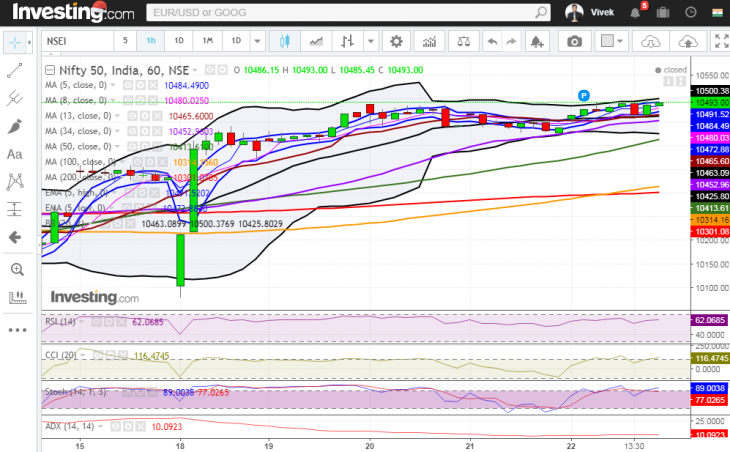Screen dimensions: 730x452
Task: Click the blue P marker on chart
Action: click(x=583, y=95)
